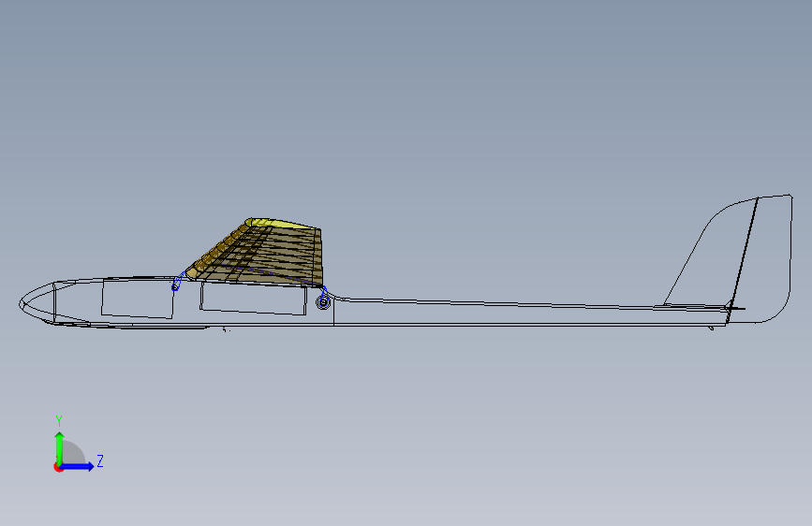The width and height of the screenshot is (812, 526).
Task: Select the rudder at the tail's rear
Action: 766,259
